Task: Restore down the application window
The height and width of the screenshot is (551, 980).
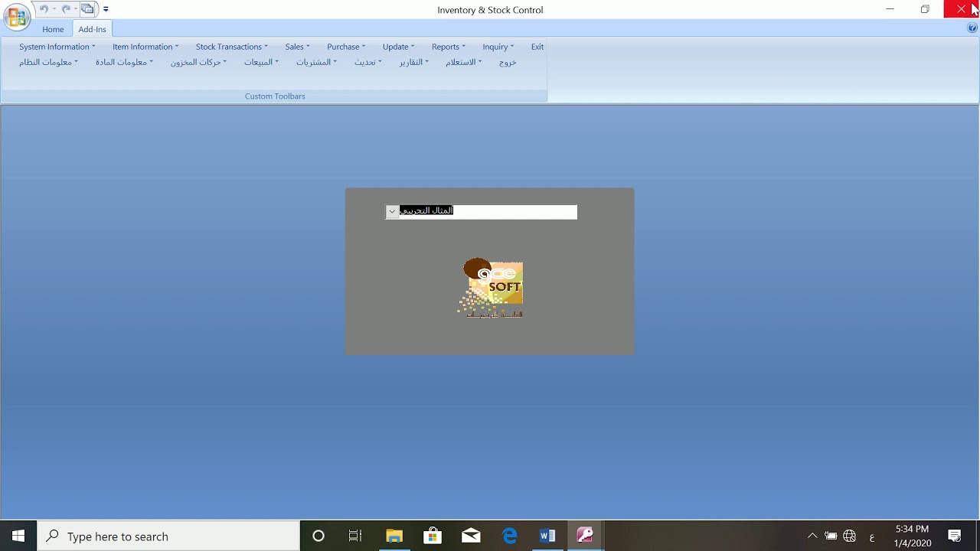Action: [x=925, y=9]
